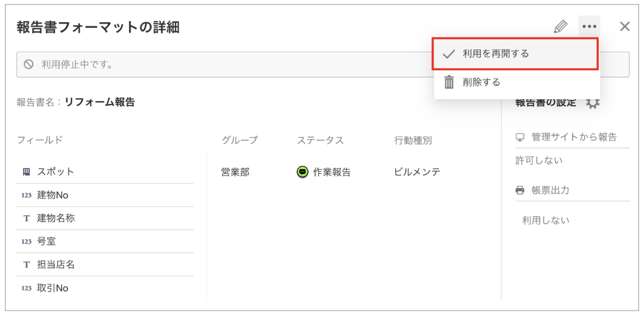Close the 報告書フォーマットの詳細 dialog
Image resolution: width=644 pixels, height=316 pixels.
[x=625, y=27]
